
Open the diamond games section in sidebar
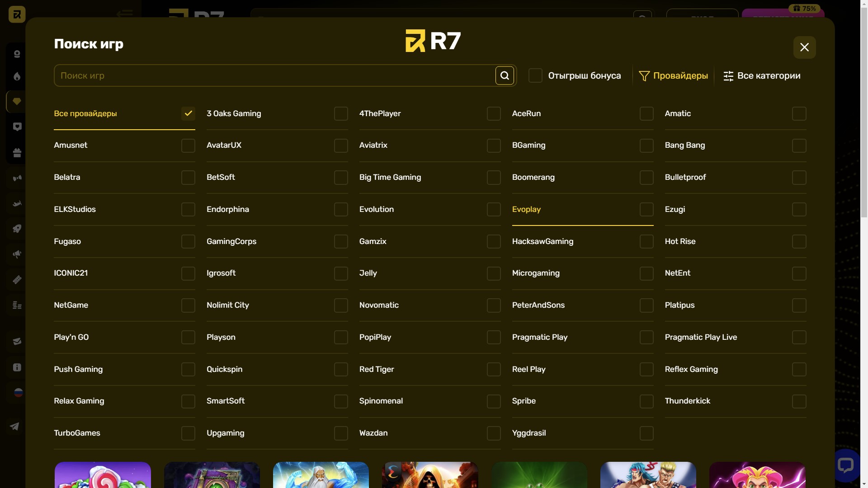tap(17, 102)
